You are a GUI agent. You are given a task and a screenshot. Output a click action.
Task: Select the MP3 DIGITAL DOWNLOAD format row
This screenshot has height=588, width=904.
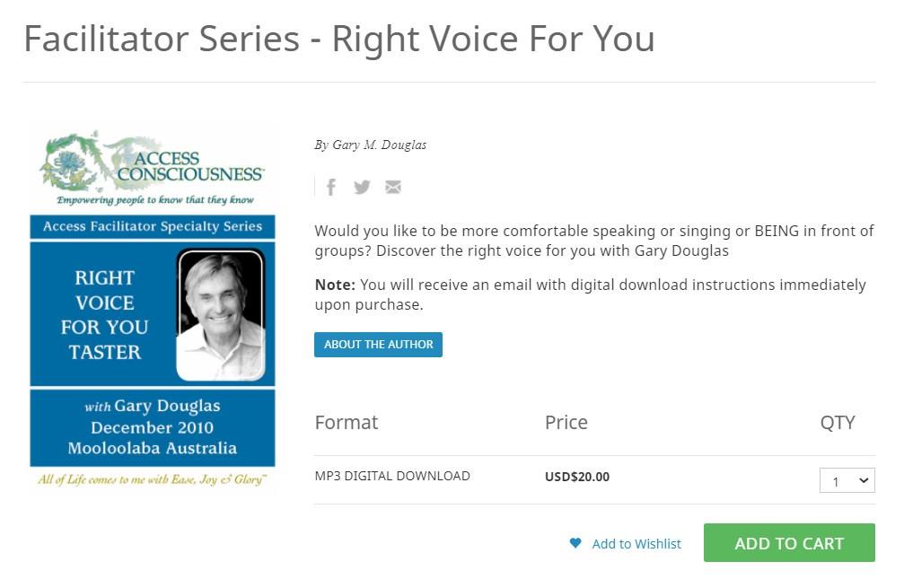pyautogui.click(x=392, y=476)
